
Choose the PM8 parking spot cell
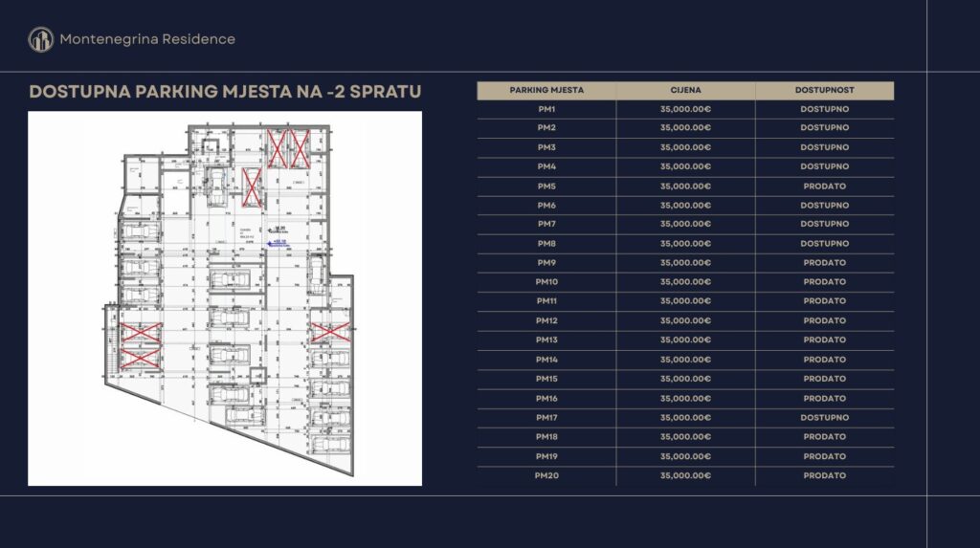tap(546, 244)
